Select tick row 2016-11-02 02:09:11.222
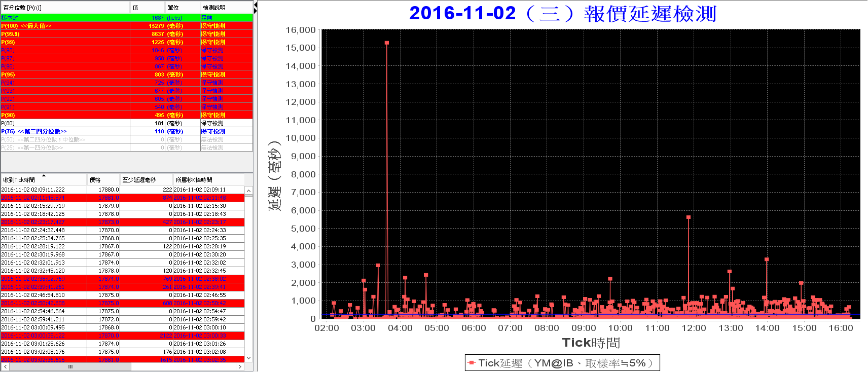Screen dimensions: 868x372 [123, 190]
